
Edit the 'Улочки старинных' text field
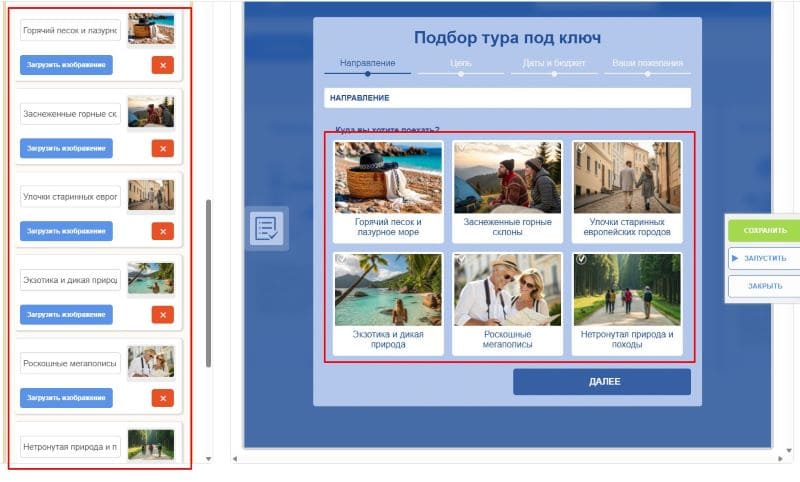[70, 196]
